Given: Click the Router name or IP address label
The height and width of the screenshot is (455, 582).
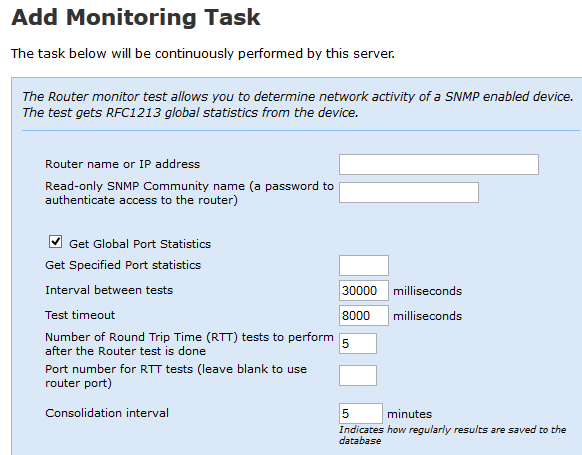Looking at the screenshot, I should click(x=122, y=164).
